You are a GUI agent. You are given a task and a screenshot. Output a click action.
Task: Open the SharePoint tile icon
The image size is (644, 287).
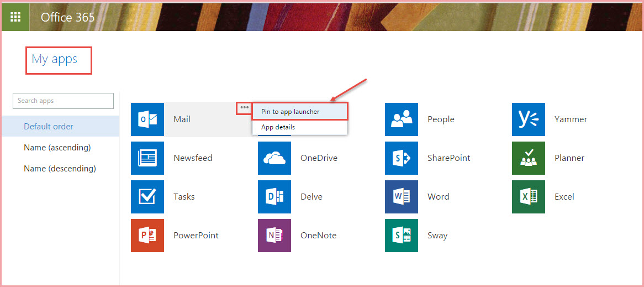[x=402, y=158]
